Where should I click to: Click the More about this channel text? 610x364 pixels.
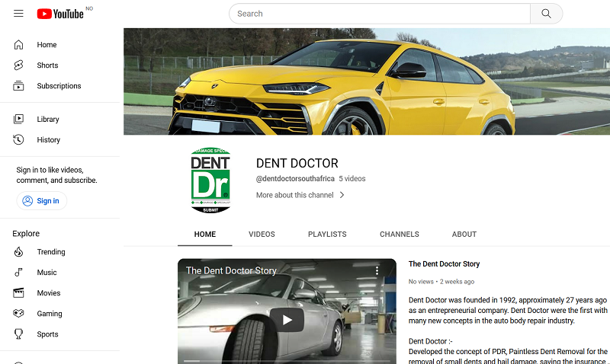pyautogui.click(x=294, y=195)
